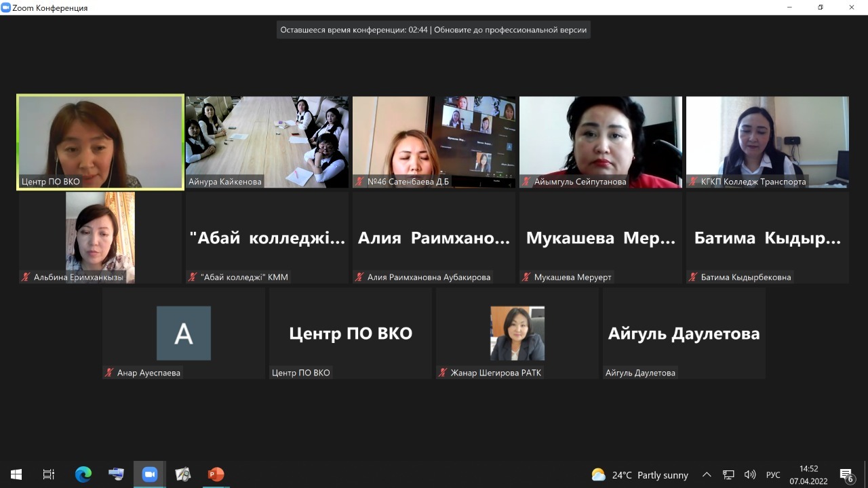
Task: Open Task View in the taskbar
Action: point(49,474)
